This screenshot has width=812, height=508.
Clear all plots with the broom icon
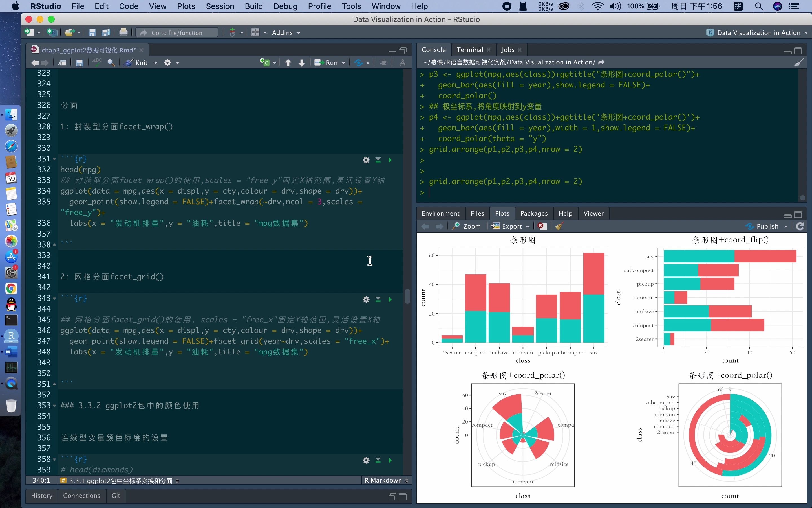pos(559,226)
